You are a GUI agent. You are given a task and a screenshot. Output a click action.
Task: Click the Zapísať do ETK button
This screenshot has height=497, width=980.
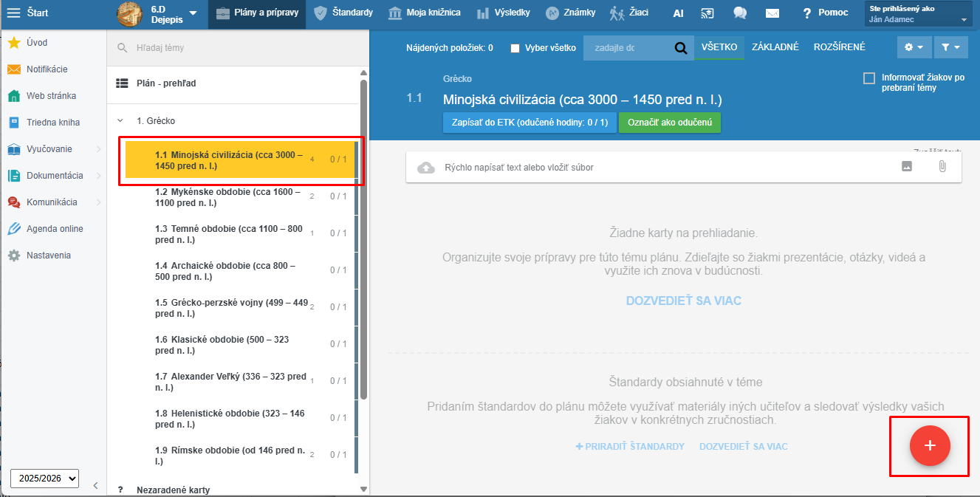[x=530, y=123]
